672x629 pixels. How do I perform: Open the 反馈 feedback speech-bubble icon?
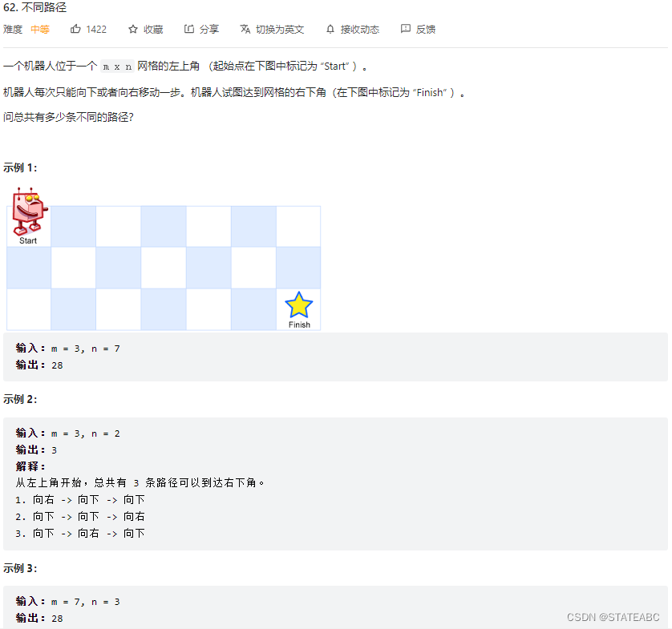click(405, 29)
